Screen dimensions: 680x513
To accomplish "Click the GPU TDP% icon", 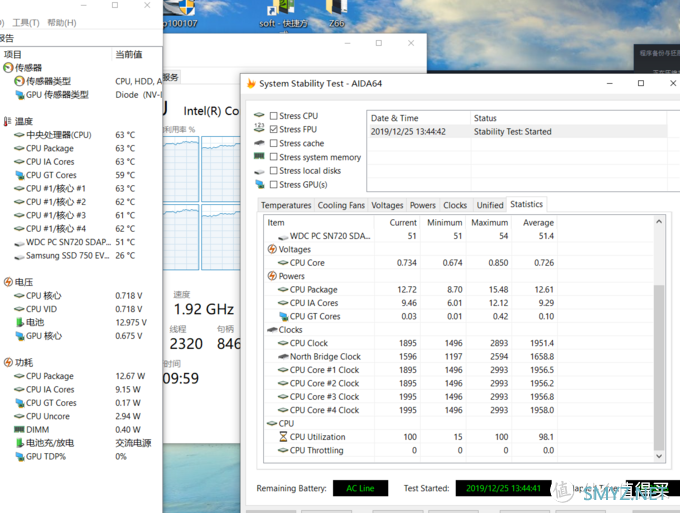I will pos(20,456).
